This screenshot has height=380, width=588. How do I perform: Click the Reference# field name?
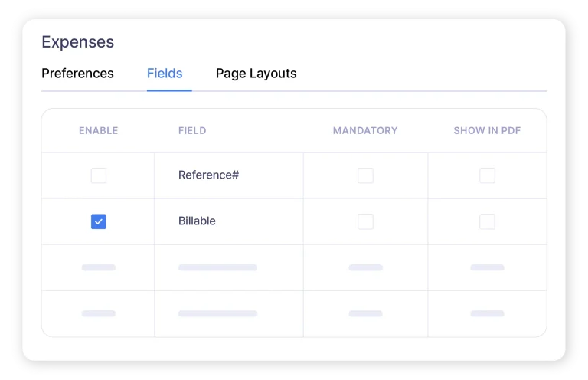coord(208,175)
